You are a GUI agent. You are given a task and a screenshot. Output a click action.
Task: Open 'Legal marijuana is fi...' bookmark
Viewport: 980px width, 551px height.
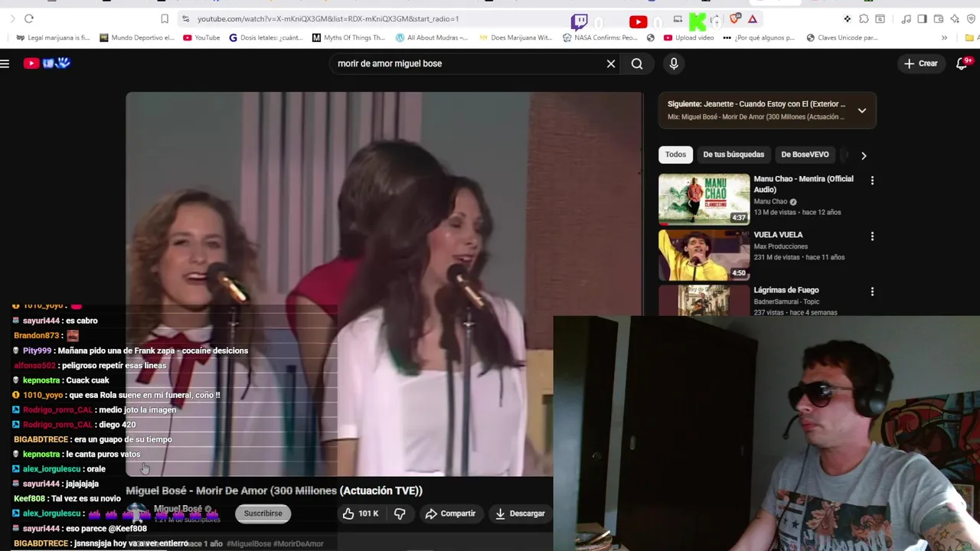(53, 37)
